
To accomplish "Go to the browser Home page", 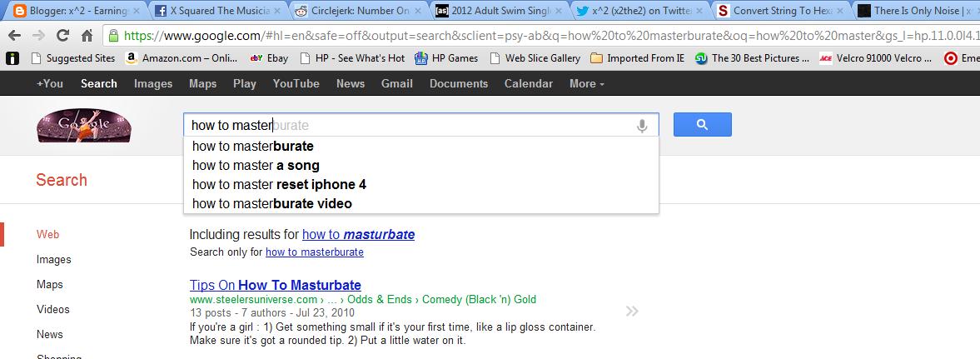I will (87, 36).
